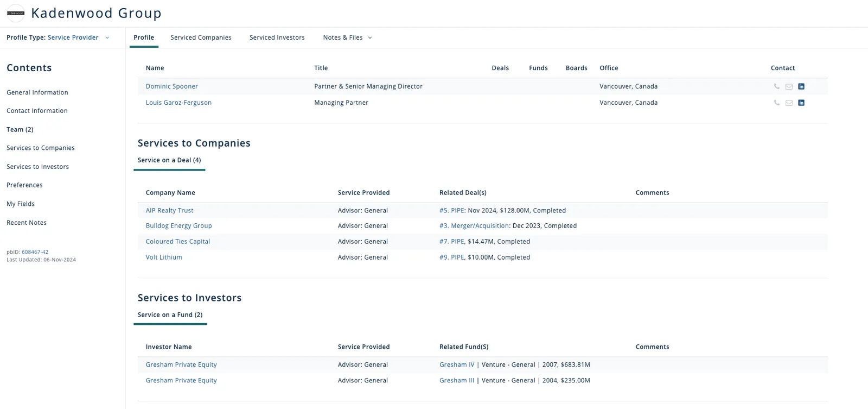Click the phone icon for Dominic Spooner
Image resolution: width=868 pixels, height=409 pixels.
tap(777, 86)
